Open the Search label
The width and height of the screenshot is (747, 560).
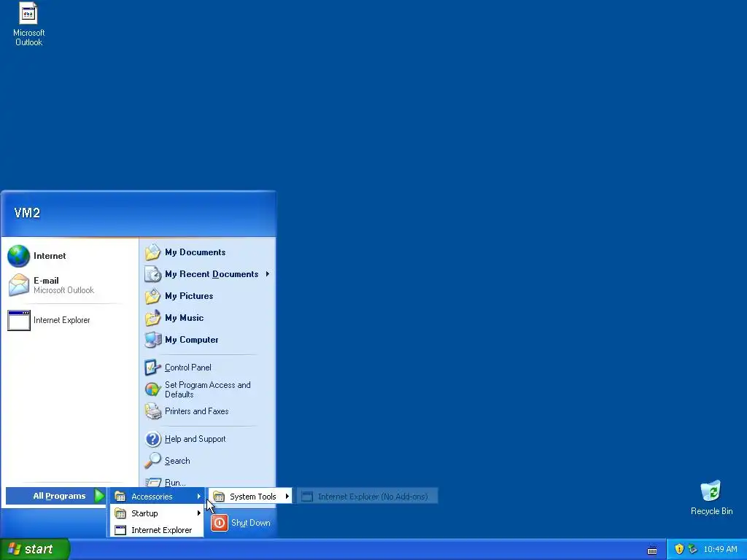(x=177, y=461)
